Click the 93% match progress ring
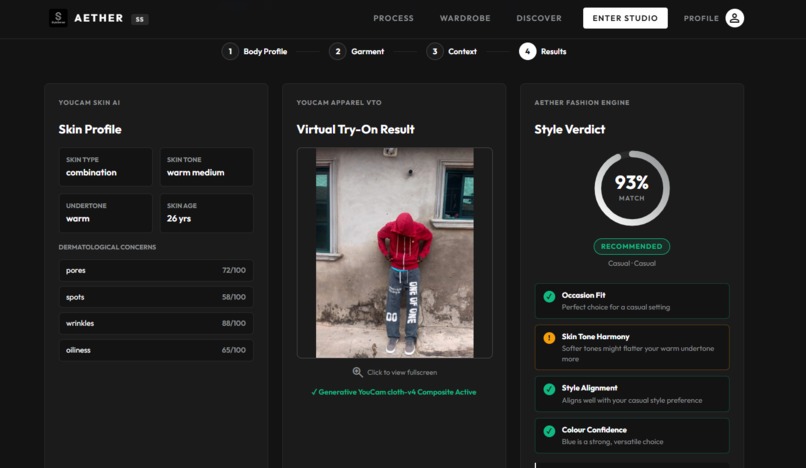 [x=632, y=188]
